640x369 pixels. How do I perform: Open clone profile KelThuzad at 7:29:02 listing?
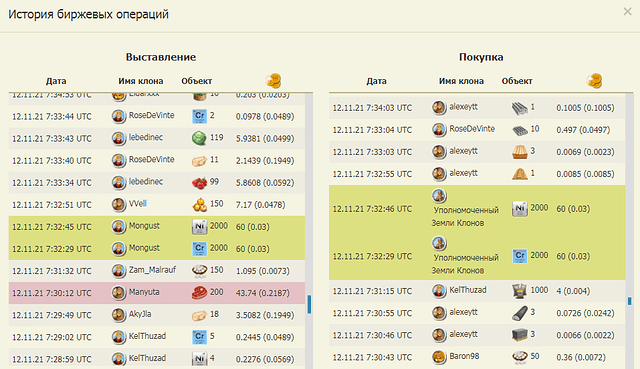pyautogui.click(x=147, y=336)
